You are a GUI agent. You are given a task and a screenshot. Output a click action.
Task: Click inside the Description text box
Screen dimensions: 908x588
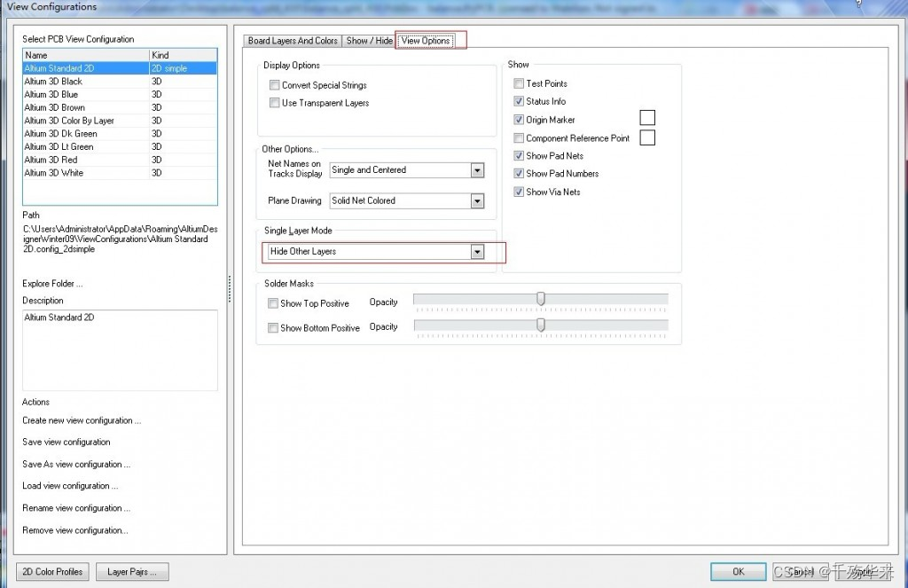point(120,350)
